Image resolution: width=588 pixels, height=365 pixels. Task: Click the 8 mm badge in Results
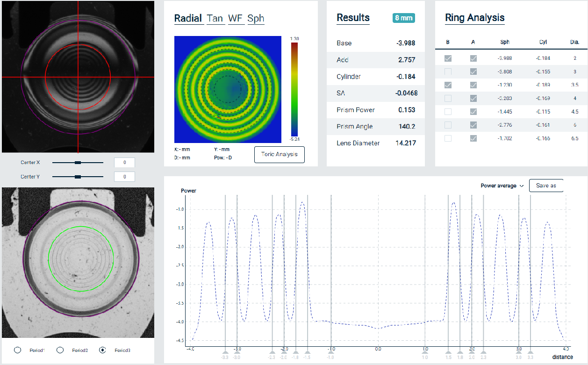[x=403, y=18]
